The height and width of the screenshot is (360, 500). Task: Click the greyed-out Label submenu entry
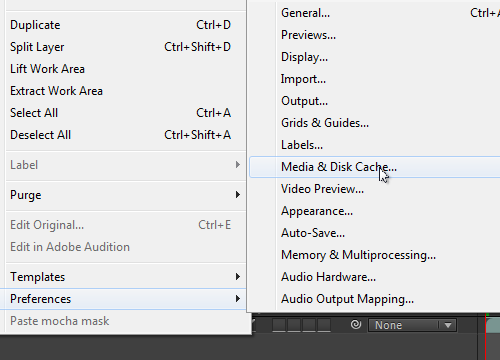tap(123, 165)
